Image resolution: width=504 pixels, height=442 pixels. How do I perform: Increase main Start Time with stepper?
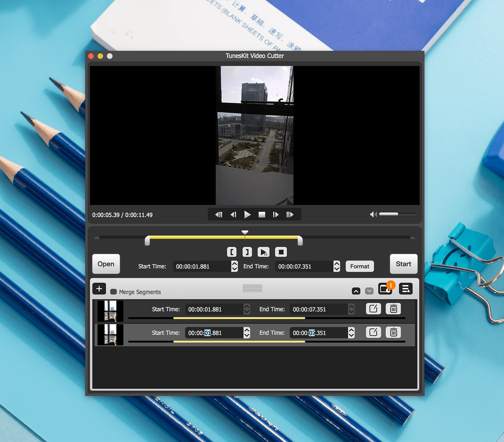coord(235,264)
